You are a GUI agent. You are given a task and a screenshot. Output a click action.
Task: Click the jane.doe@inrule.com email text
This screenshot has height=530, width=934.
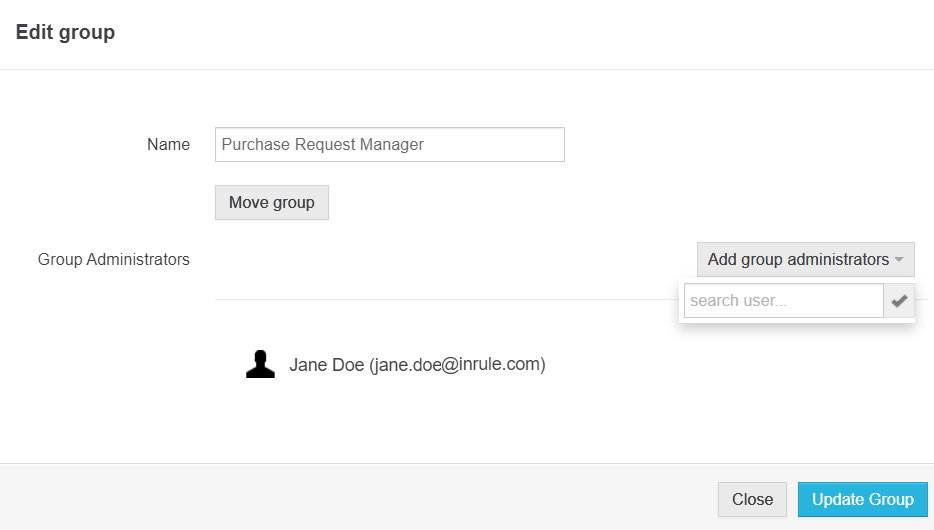pos(457,365)
